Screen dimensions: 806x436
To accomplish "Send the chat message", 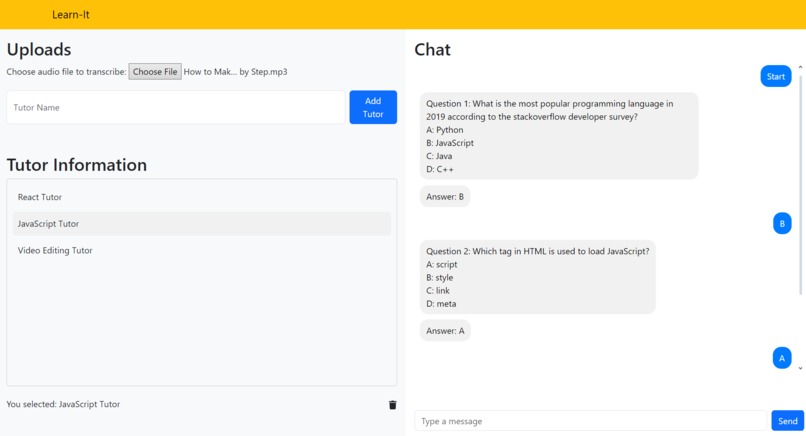I will click(787, 421).
